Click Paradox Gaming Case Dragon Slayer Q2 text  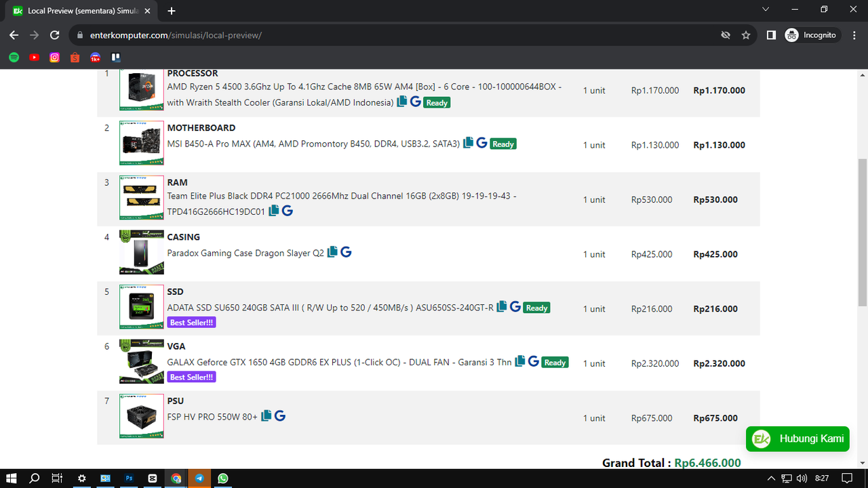coord(245,253)
